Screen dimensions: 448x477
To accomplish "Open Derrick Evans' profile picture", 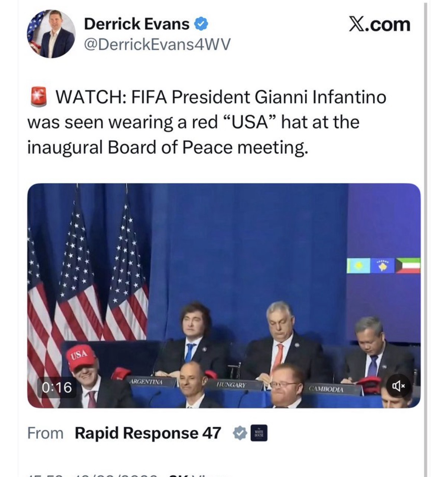I will (51, 34).
